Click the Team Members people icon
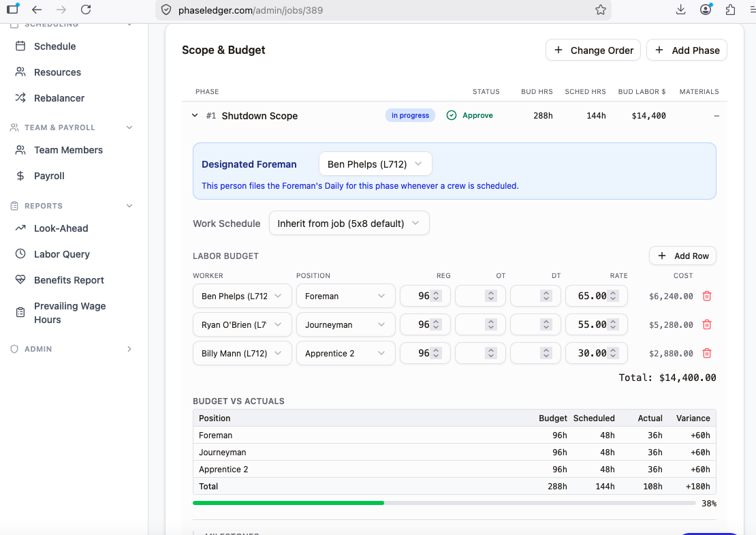756x535 pixels. click(x=20, y=150)
